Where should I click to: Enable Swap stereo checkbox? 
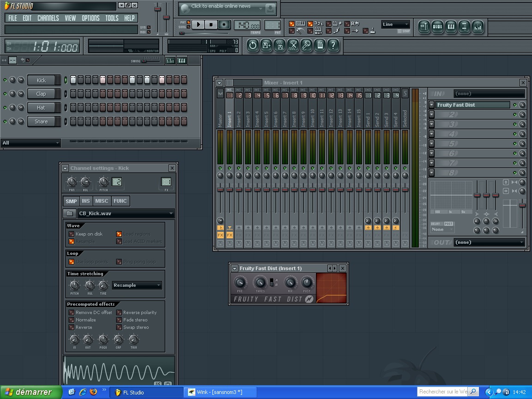click(119, 327)
